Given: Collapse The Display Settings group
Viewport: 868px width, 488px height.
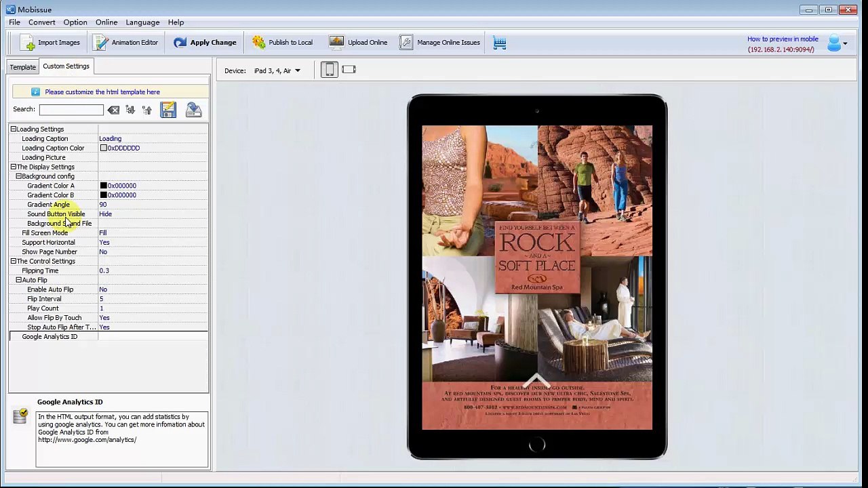Looking at the screenshot, I should pyautogui.click(x=13, y=167).
